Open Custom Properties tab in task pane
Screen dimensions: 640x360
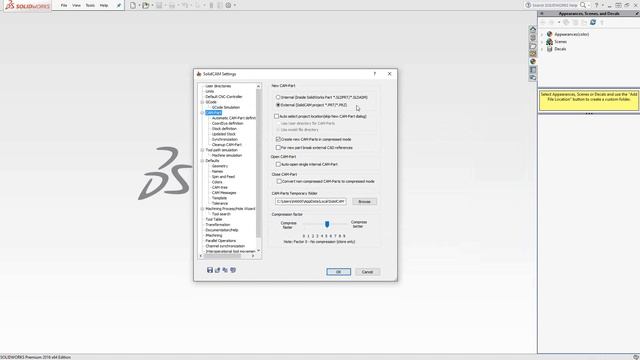(x=533, y=70)
